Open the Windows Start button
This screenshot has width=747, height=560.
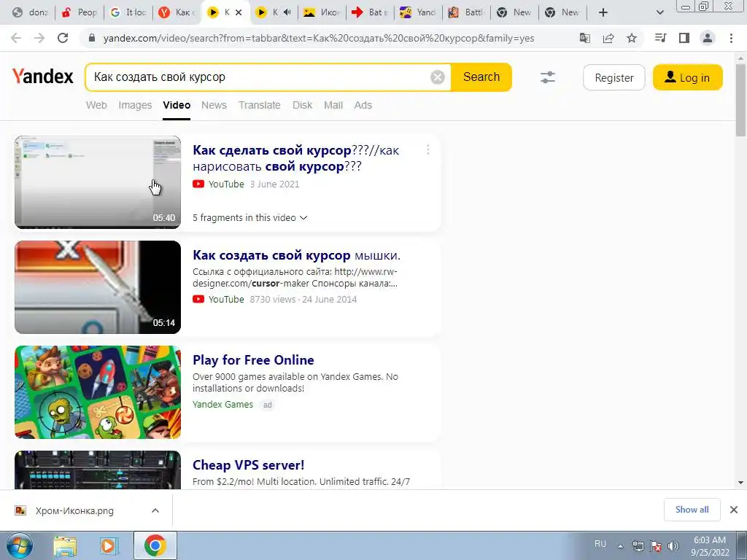click(x=19, y=545)
